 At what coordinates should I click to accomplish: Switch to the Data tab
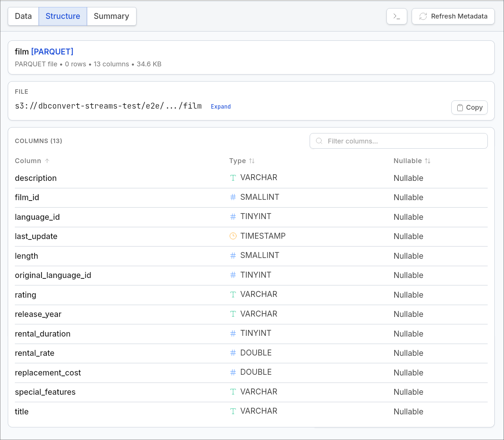tap(23, 16)
